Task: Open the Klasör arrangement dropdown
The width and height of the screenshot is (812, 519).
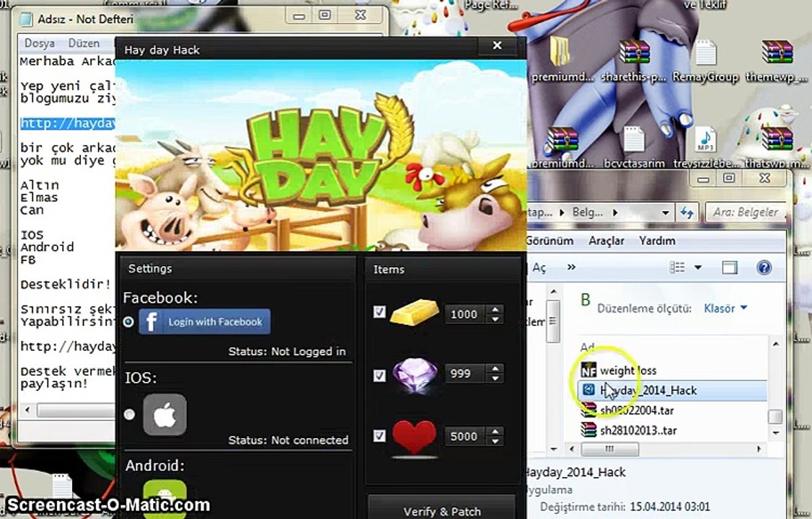Action: (725, 308)
